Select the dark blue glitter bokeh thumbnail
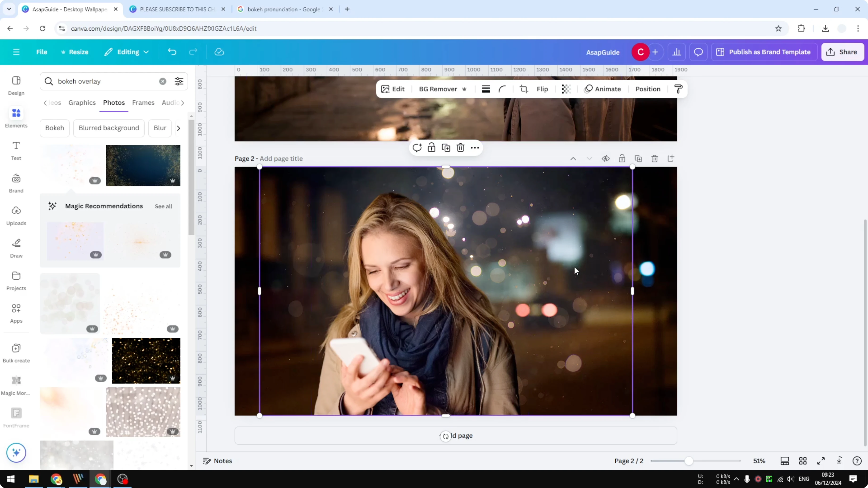Screen dimensions: 868x488 [x=143, y=165]
